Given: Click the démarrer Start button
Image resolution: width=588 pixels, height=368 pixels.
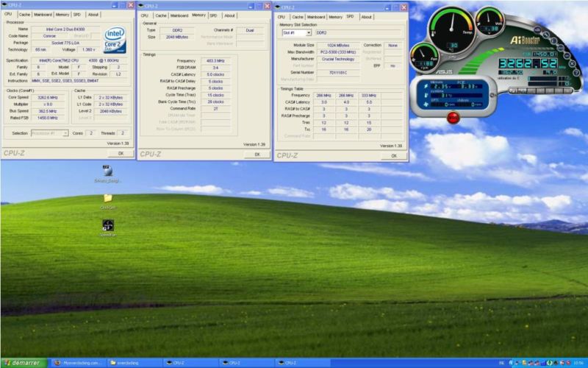Looking at the screenshot, I should (x=24, y=363).
